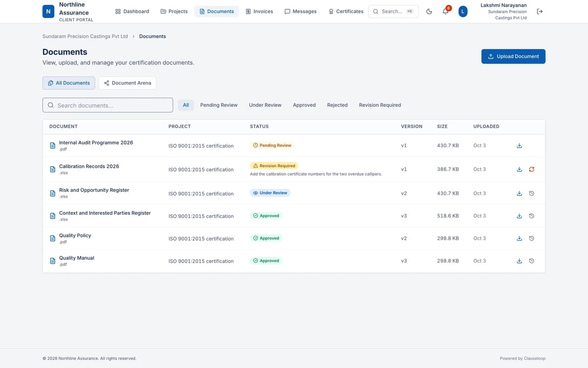This screenshot has height=368, width=588.
Task: Click the Revision Required status badge
Action: pyautogui.click(x=274, y=166)
